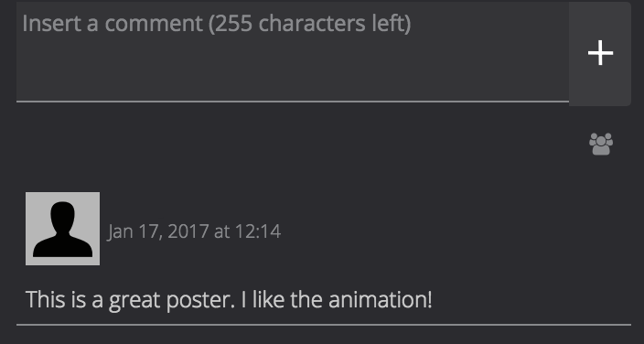Toggle the shared audience group icon

tap(601, 144)
